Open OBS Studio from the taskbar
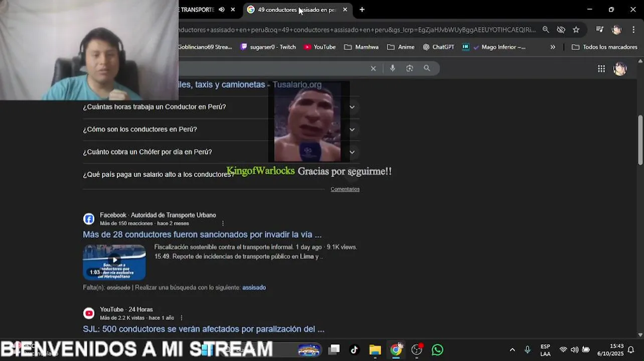 pyautogui.click(x=417, y=349)
